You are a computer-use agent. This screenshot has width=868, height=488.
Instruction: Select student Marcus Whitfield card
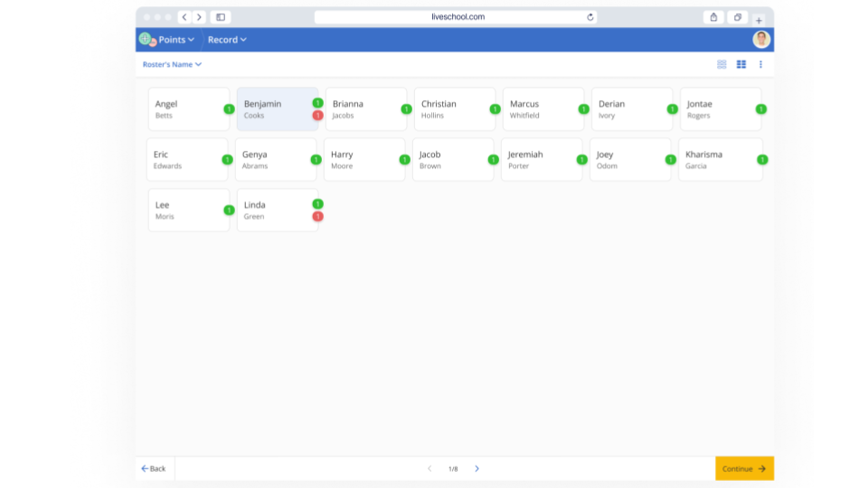click(x=543, y=109)
